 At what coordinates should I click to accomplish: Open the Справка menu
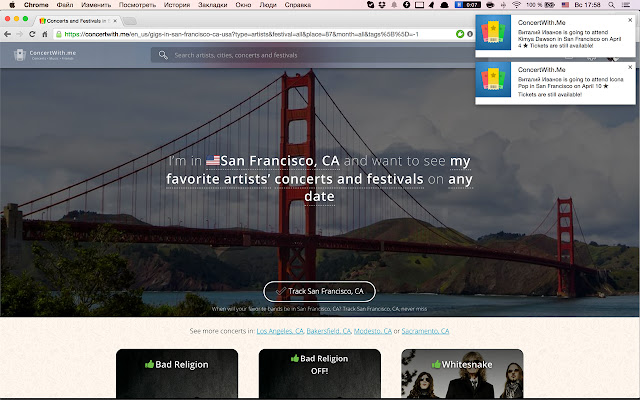(298, 5)
